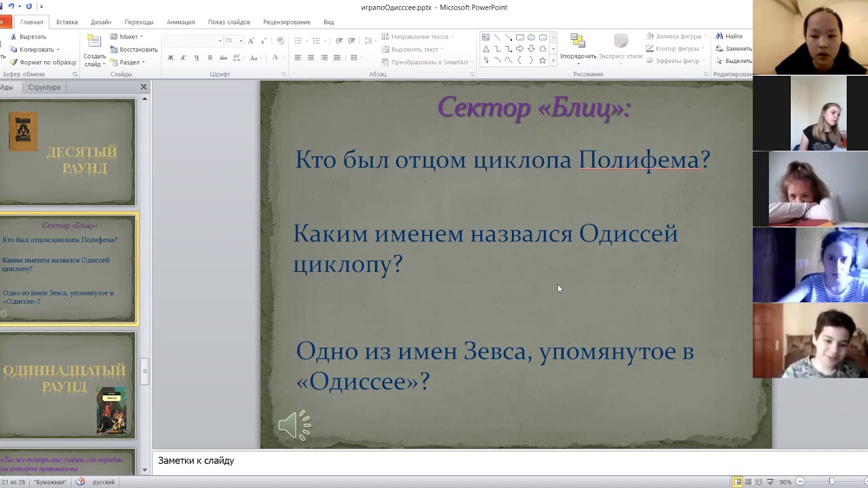Viewport: 868px width, 488px height.
Task: Zoom out with the minus button
Action: tap(800, 482)
